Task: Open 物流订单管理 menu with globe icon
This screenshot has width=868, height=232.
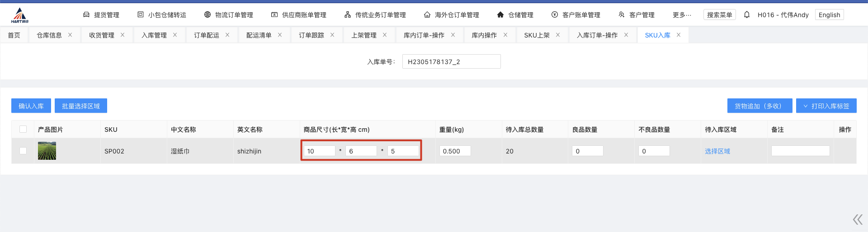Action: point(229,15)
